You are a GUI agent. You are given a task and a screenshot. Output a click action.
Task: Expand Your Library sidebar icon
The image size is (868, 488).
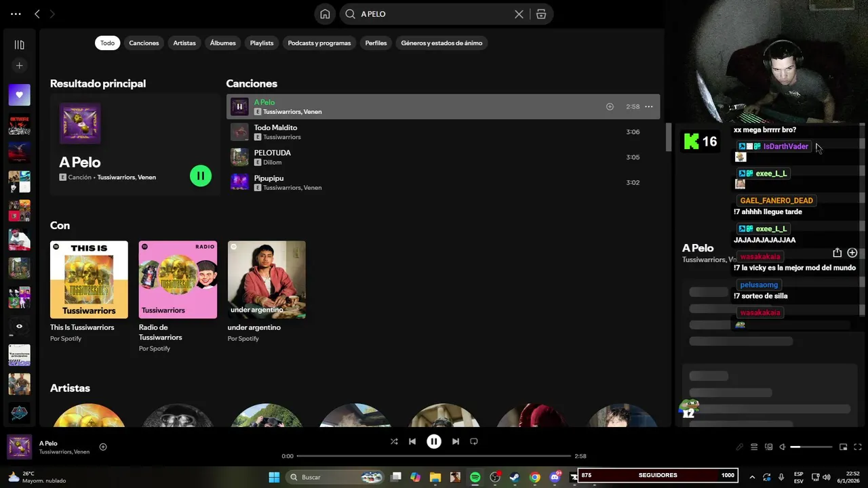[19, 45]
